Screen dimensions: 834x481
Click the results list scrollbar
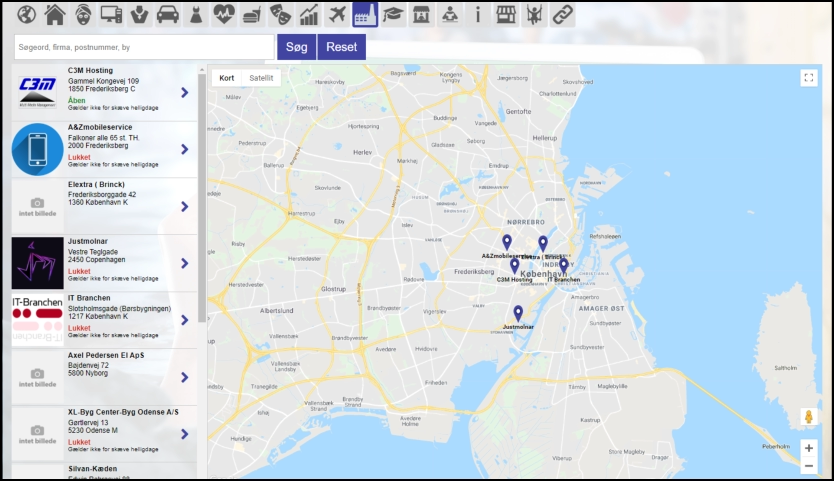[202, 198]
